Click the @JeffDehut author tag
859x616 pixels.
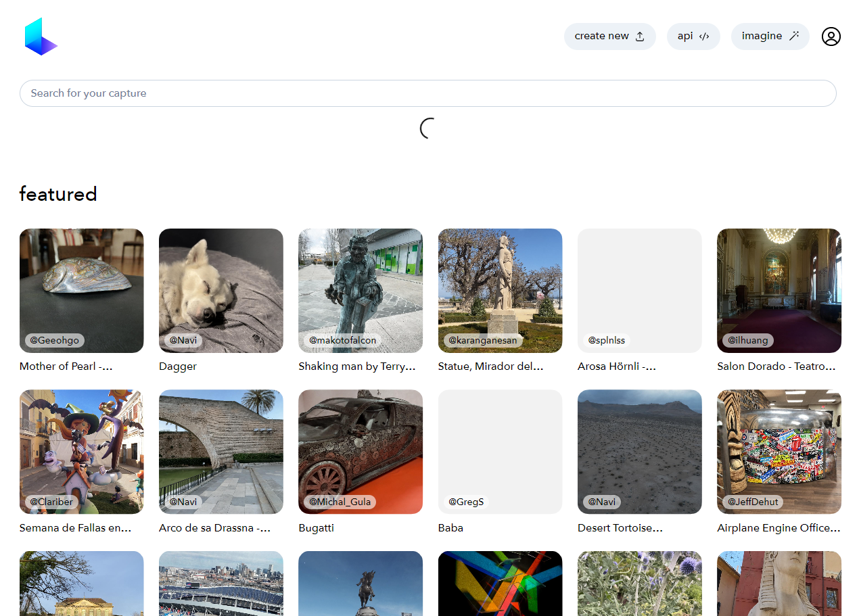point(753,502)
